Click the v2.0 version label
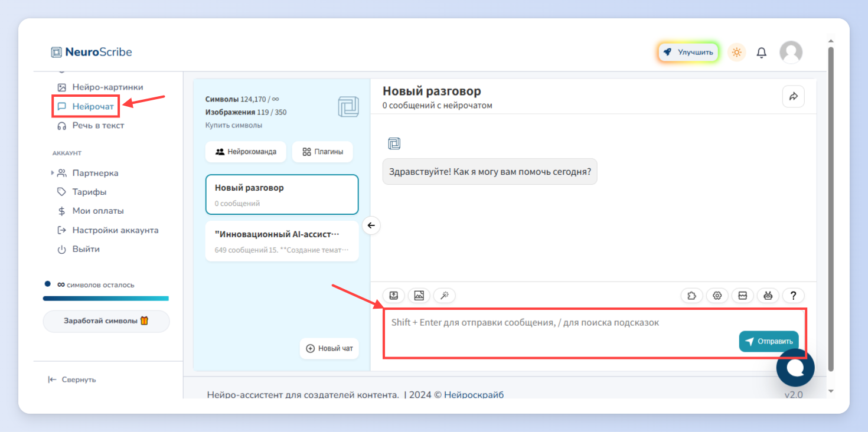This screenshot has height=432, width=868. tap(794, 395)
